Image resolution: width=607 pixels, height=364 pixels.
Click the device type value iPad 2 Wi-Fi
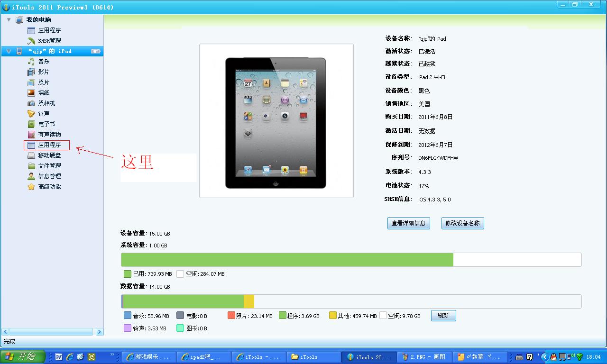[x=432, y=77]
